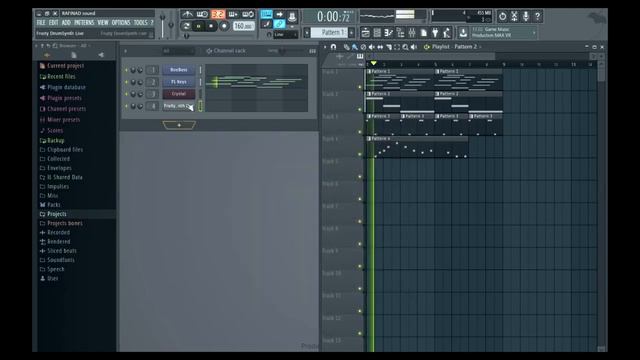Viewport: 640px width, 360px height.
Task: Select the playlist Select tool
Action: coord(397,47)
